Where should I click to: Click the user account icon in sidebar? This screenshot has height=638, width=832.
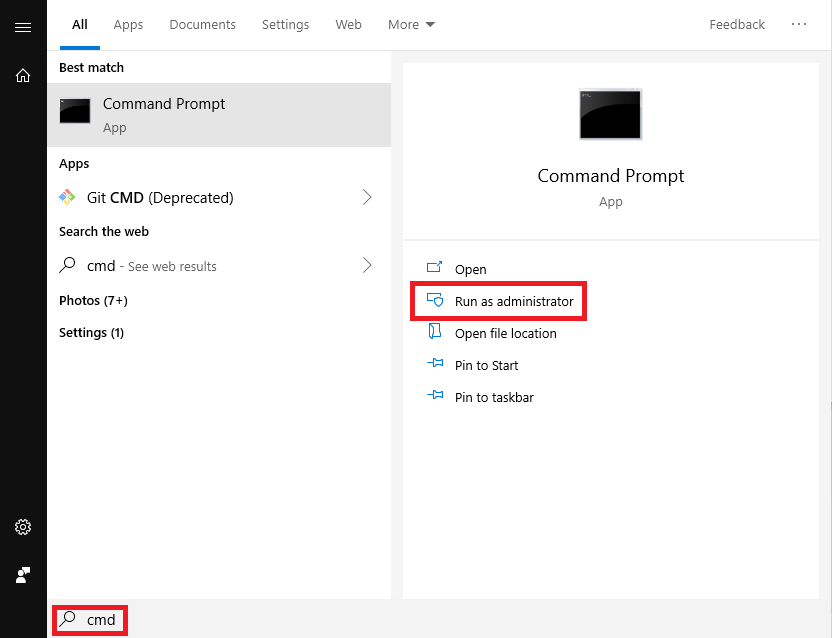23,575
